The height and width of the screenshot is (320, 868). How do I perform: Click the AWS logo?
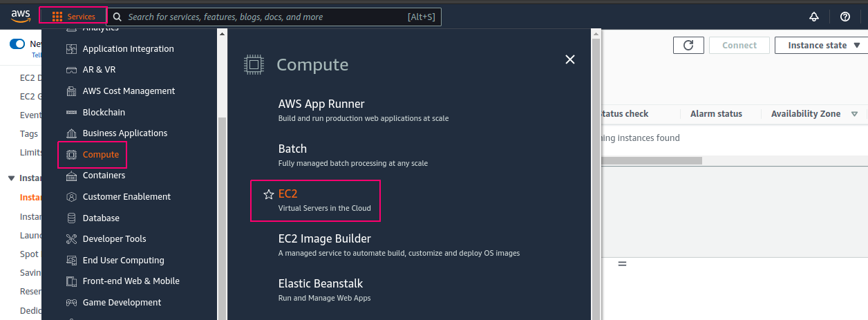pyautogui.click(x=19, y=16)
